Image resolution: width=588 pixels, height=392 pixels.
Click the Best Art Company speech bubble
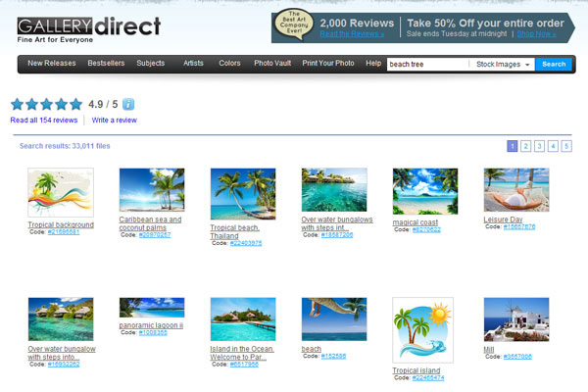(294, 24)
